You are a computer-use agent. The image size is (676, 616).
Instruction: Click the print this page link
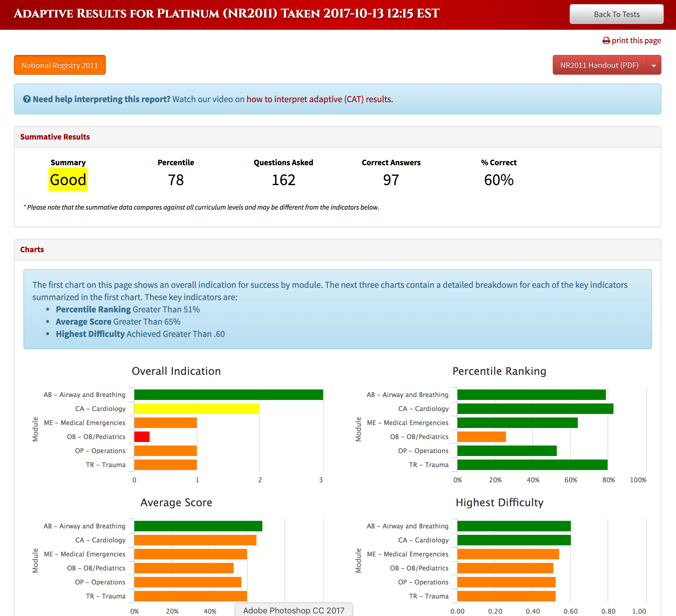point(637,40)
